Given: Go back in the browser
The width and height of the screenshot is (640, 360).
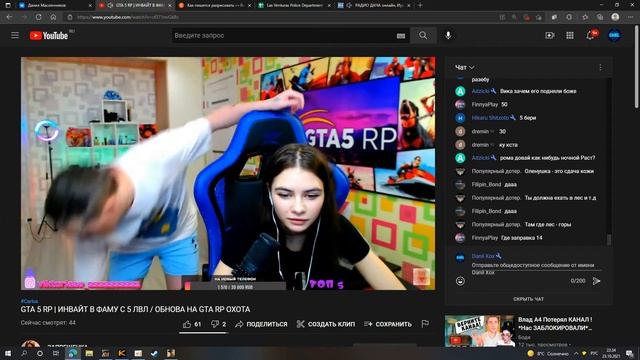Looking at the screenshot, I should [x=9, y=17].
